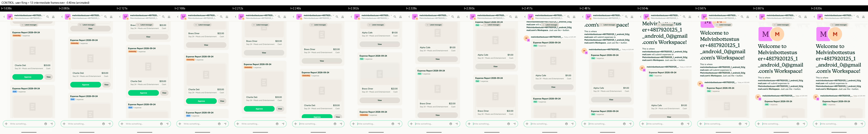Tap the plus attachment icon in the t=2.121s composer
Image resolution: width=868 pixels, height=134 pixels.
[x=122, y=124]
